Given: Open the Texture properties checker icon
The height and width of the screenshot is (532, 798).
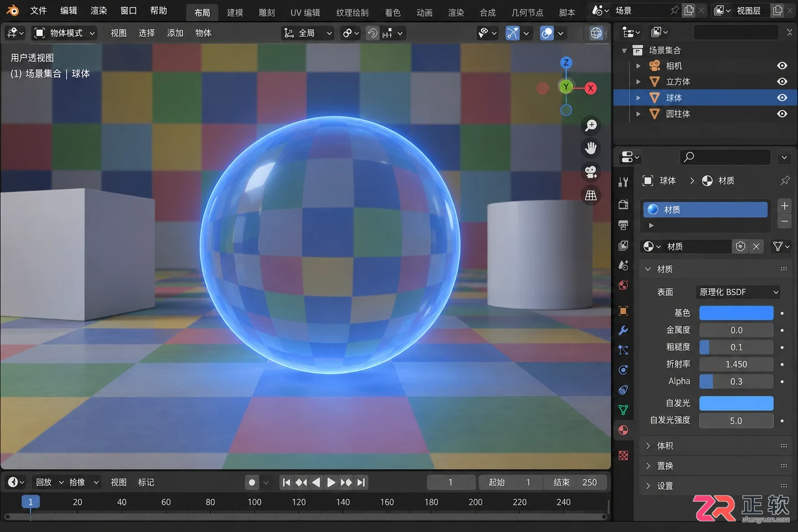Looking at the screenshot, I should tap(623, 455).
